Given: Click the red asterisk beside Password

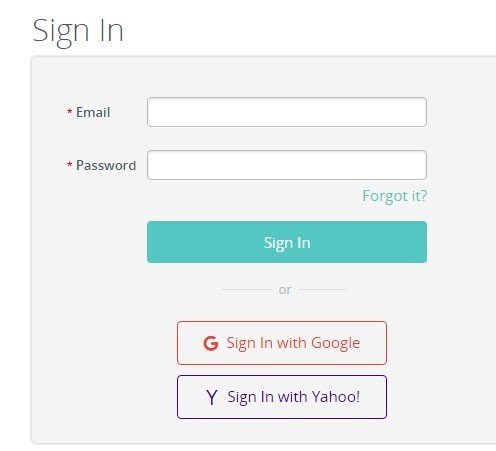Looking at the screenshot, I should click(x=70, y=164).
